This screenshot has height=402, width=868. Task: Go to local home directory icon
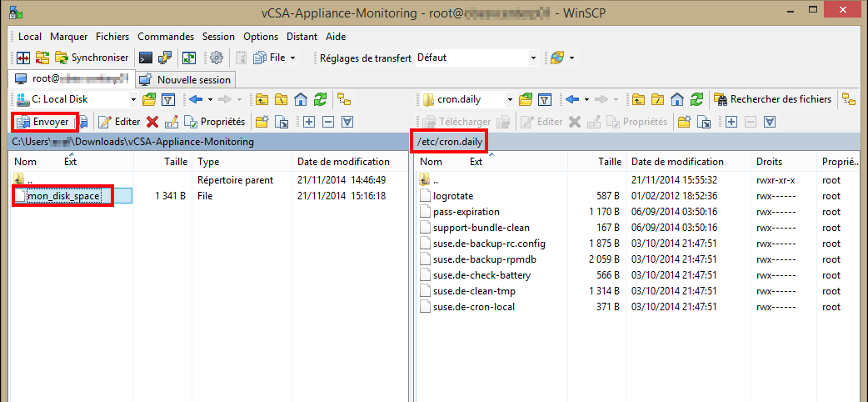[302, 99]
